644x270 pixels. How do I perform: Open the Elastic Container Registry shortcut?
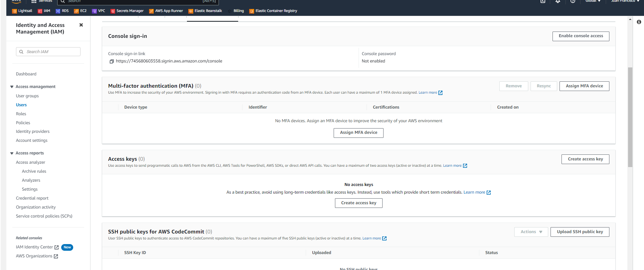point(273,11)
